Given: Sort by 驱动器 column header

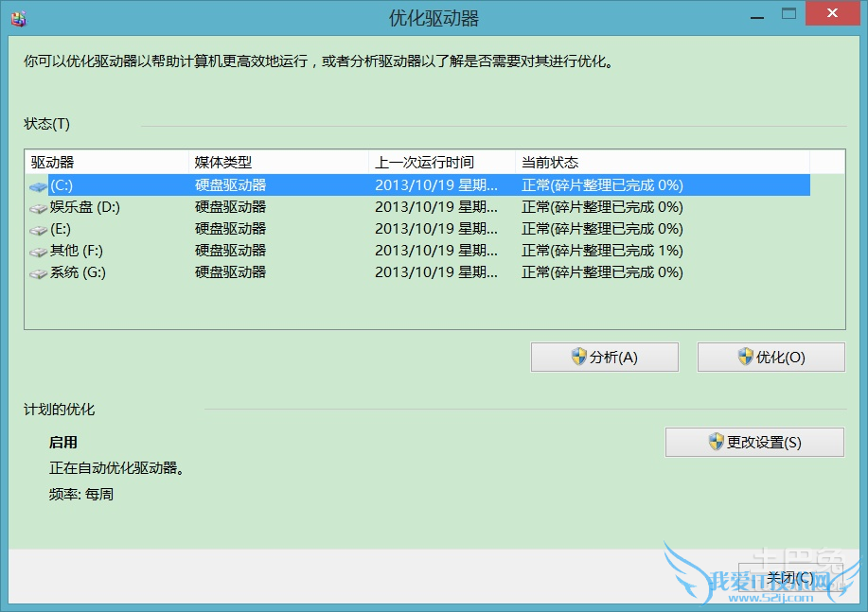Looking at the screenshot, I should pyautogui.click(x=107, y=162).
